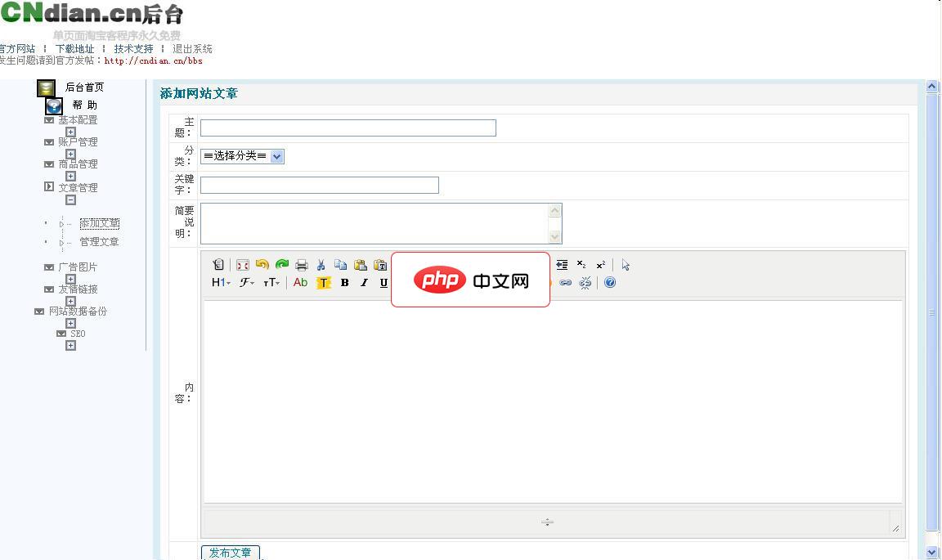Open the 选择分类 category dropdown
The image size is (942, 560).
tap(242, 156)
